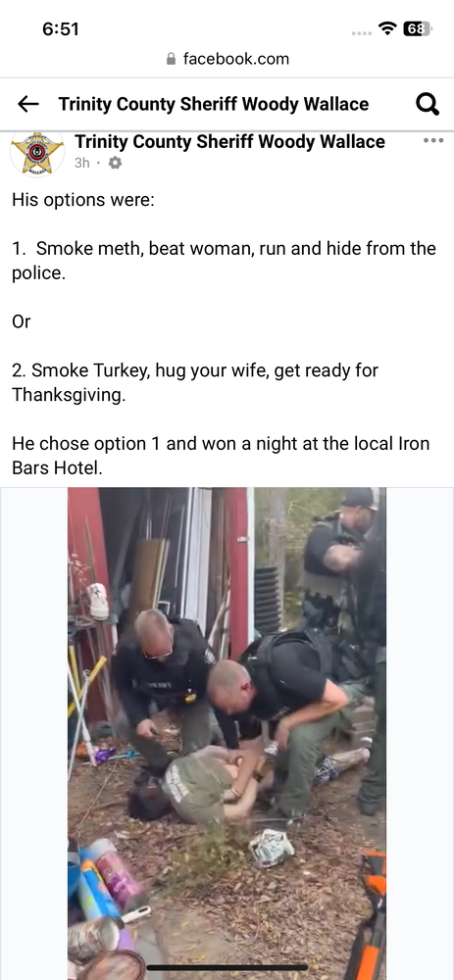Tap the facebook.com address bar
454x980 pixels.
point(227,59)
